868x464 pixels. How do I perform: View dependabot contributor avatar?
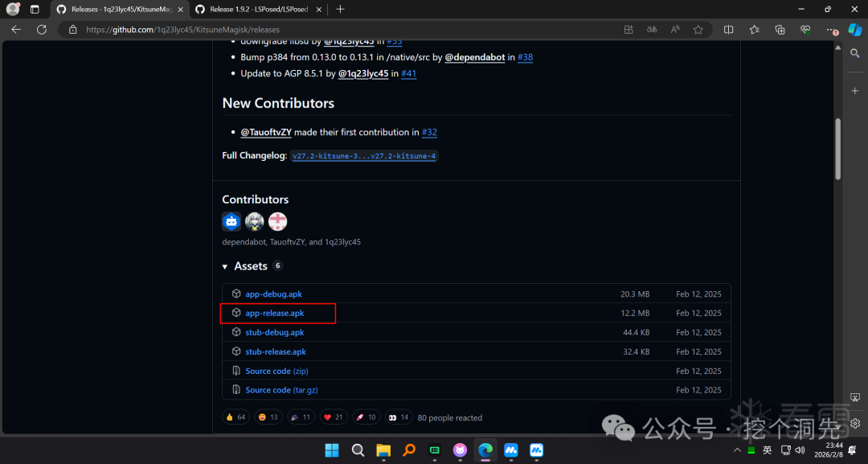coord(231,221)
